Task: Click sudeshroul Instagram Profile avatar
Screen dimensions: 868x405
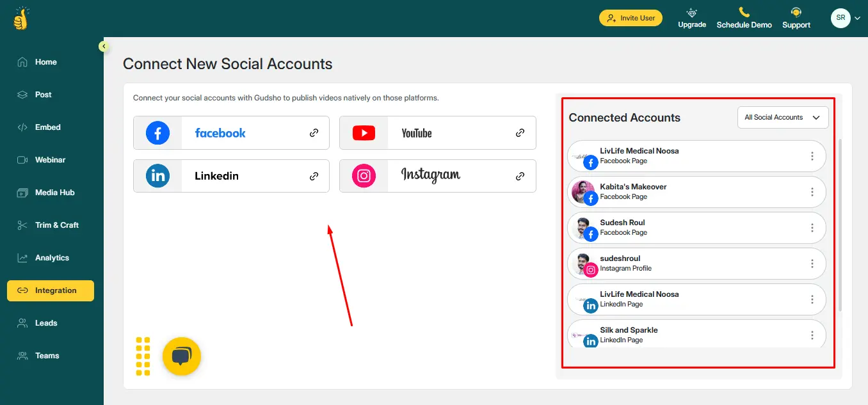Action: pos(583,264)
